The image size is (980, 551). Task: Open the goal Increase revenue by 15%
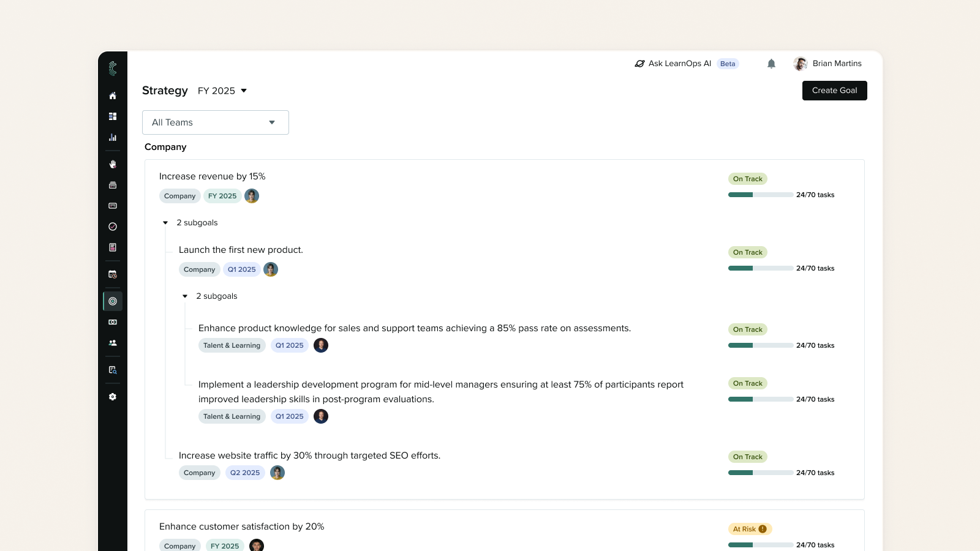click(x=213, y=176)
